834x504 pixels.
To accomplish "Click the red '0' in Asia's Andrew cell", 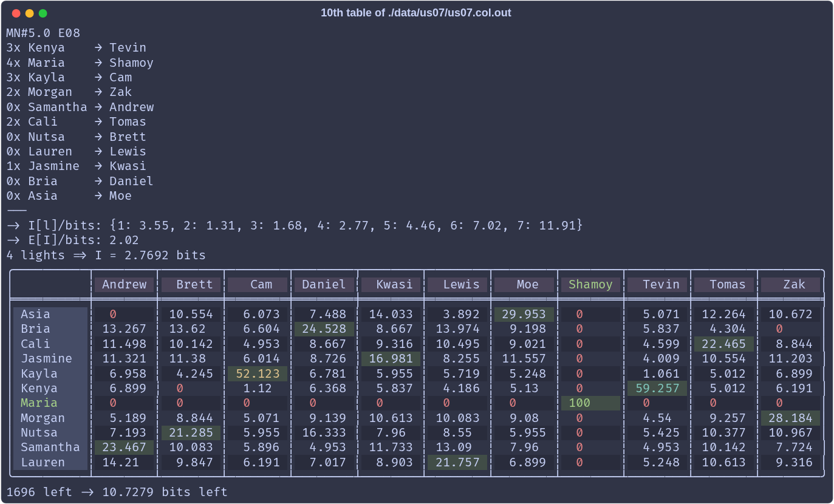I will pyautogui.click(x=113, y=314).
